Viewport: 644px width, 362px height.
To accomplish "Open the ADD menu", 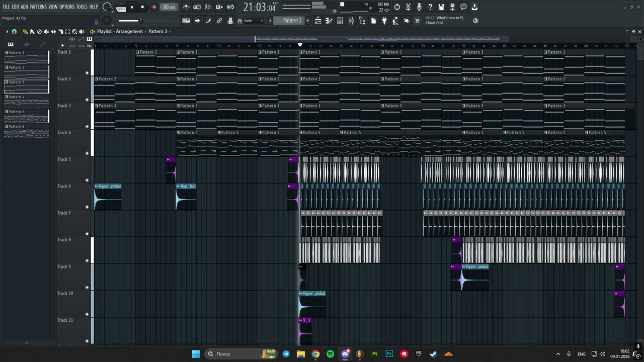I will 24,7.
